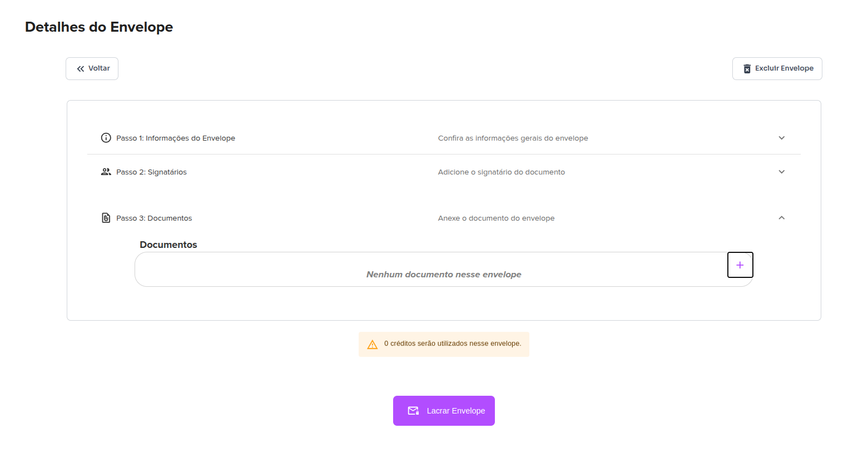
Task: Expand the Passo 2 Signatários section
Action: coord(782,172)
